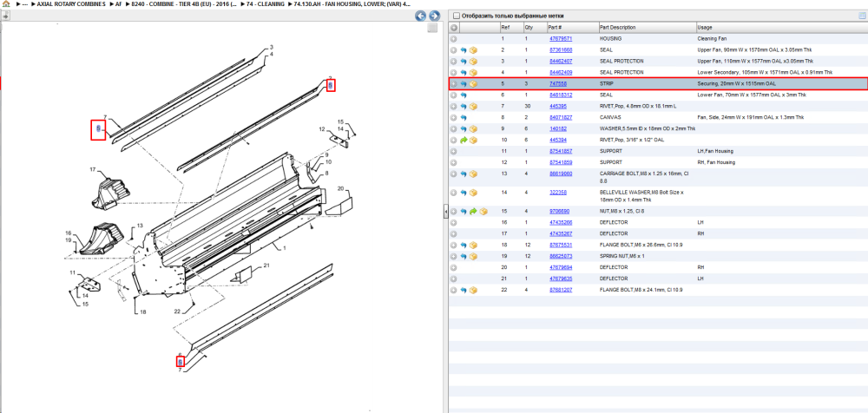Image resolution: width=868 pixels, height=413 pixels.
Task: Click blue arrow icon for SEAL ref 6
Action: [x=464, y=95]
